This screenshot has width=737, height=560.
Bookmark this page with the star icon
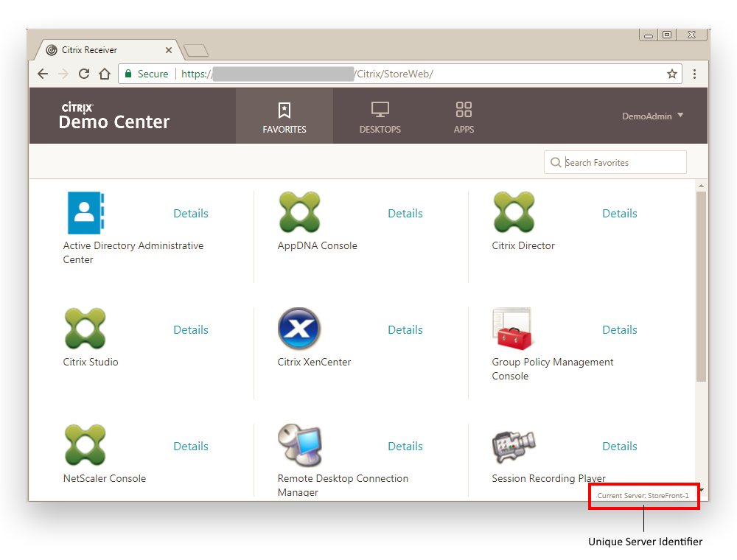671,74
